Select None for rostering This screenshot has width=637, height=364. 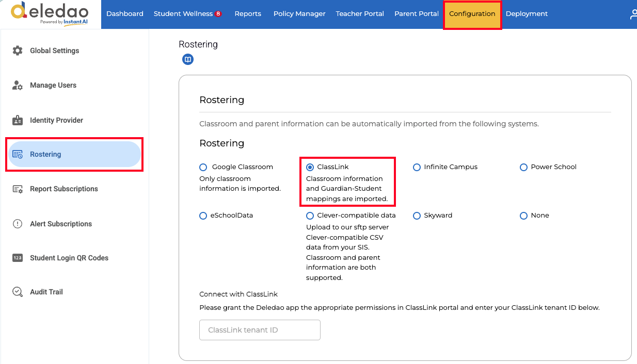click(x=523, y=216)
